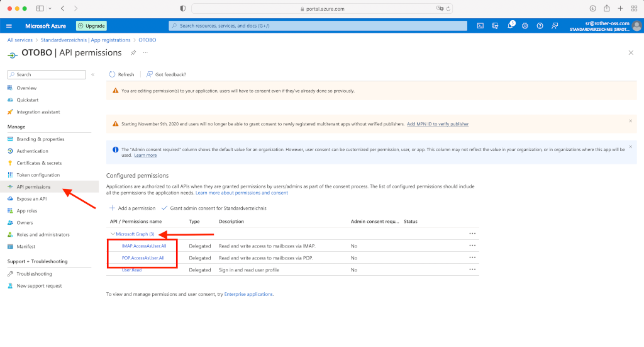
Task: Close the API permissions blade
Action: (x=631, y=53)
